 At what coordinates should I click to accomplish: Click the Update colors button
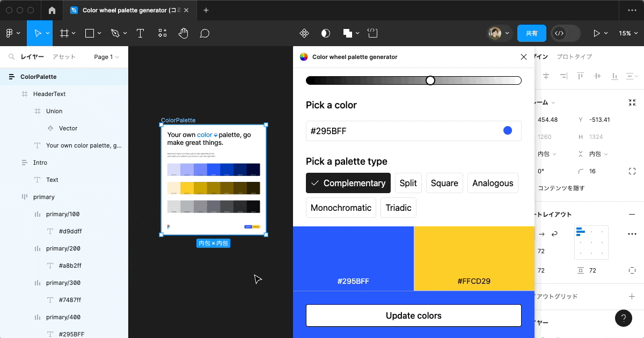tap(413, 315)
